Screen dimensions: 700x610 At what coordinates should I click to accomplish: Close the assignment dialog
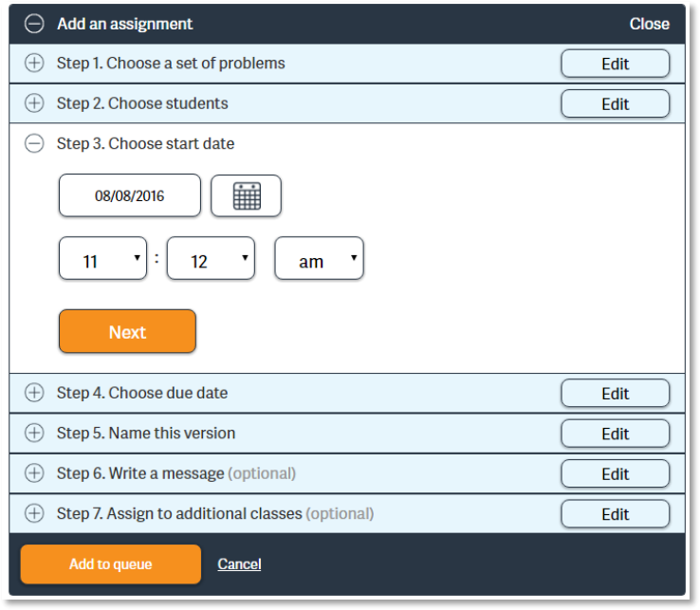[x=649, y=24]
